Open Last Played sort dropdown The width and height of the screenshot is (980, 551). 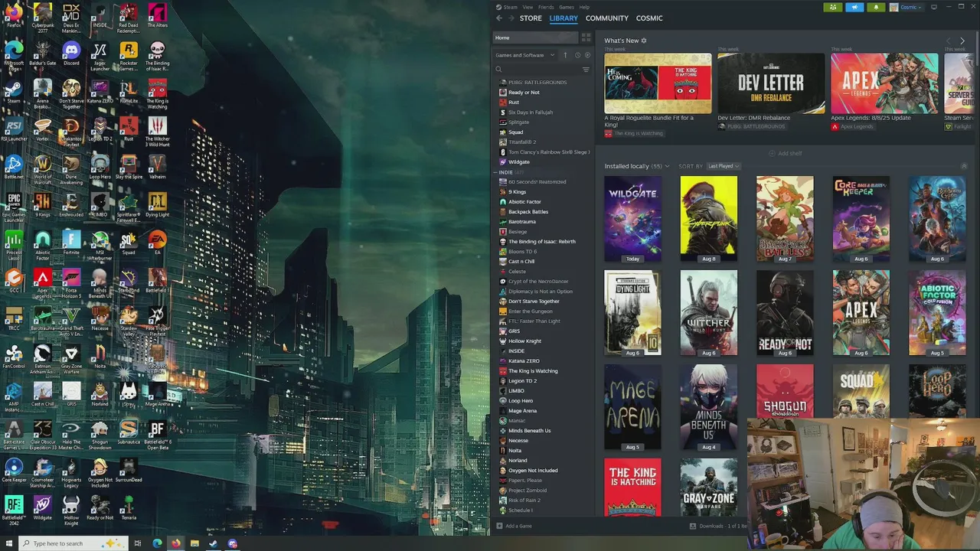point(723,166)
